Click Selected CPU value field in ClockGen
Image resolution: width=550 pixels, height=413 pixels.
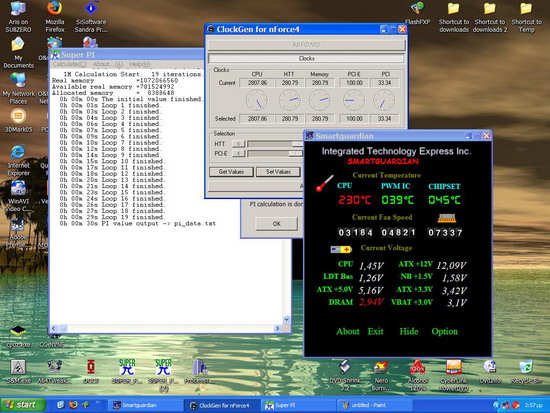(257, 119)
